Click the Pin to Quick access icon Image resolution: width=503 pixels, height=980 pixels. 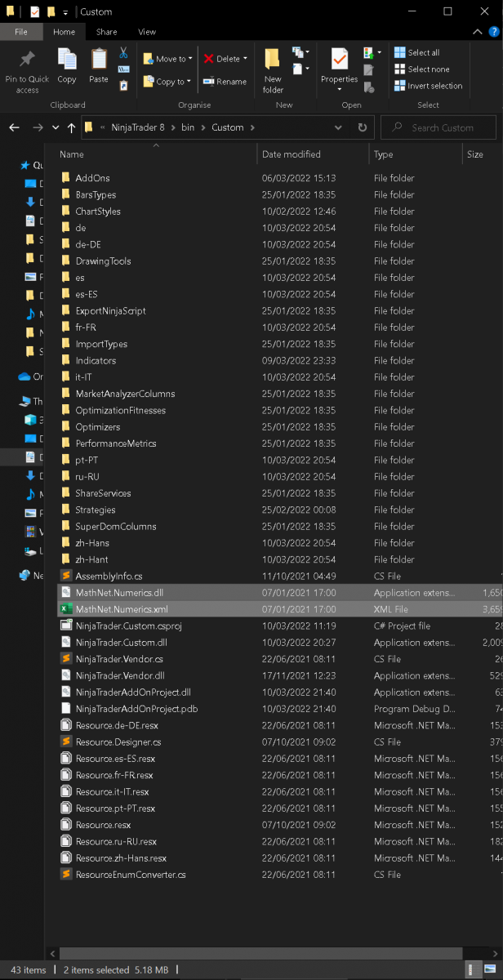point(27,60)
